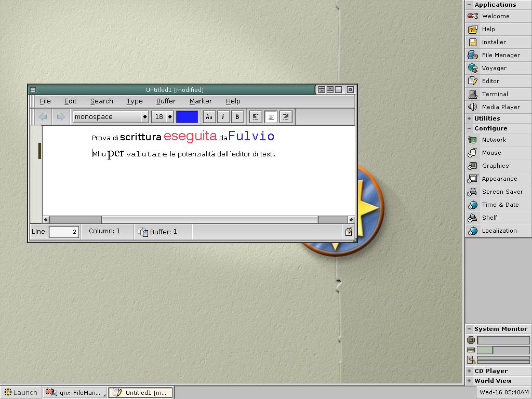Click the Aa font style icon

209,117
